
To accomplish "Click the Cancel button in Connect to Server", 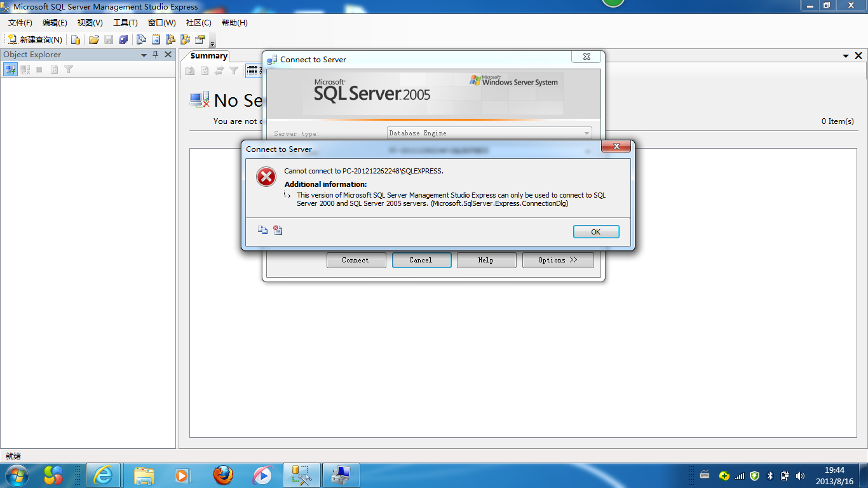I will point(421,260).
